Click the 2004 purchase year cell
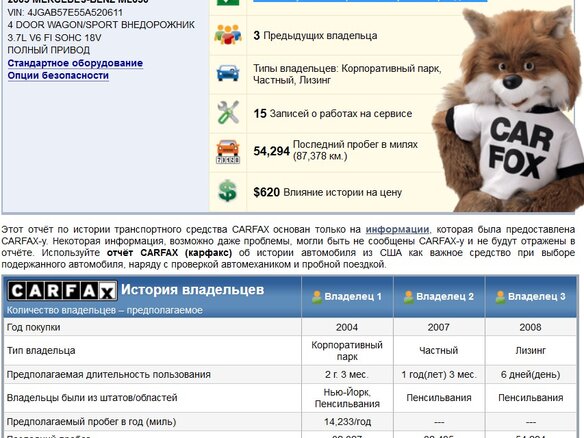584x438 pixels. pyautogui.click(x=347, y=327)
